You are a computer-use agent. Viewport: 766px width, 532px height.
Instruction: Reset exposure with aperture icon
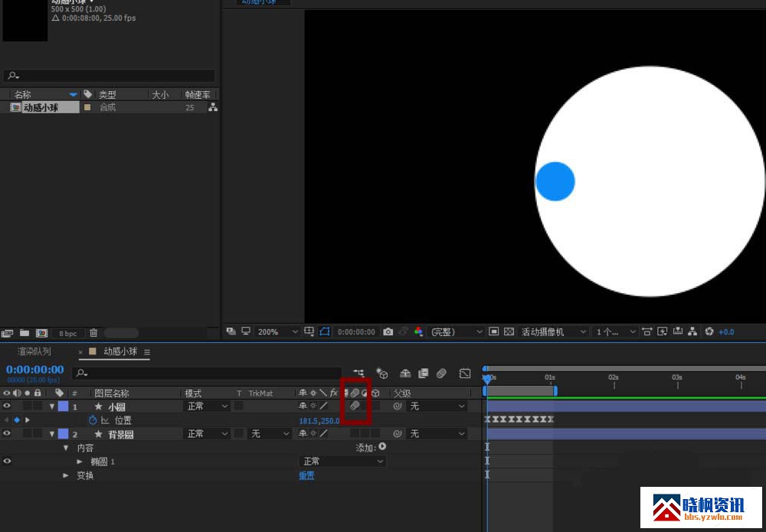click(709, 332)
